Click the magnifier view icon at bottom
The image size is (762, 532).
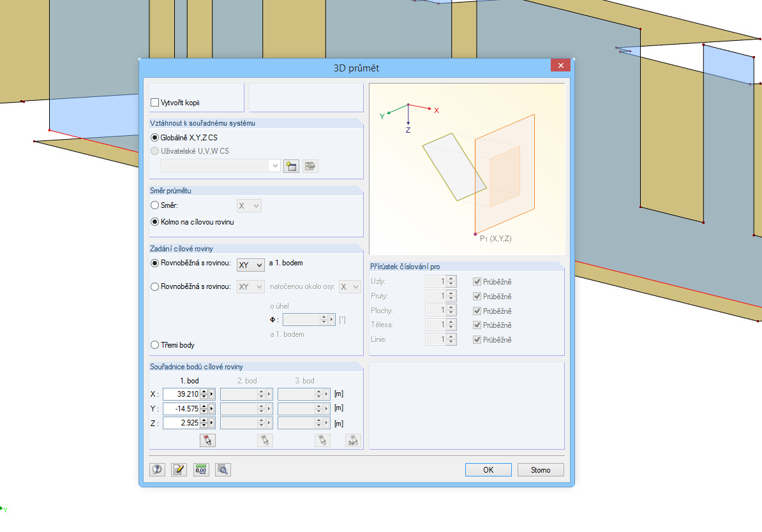coord(223,469)
